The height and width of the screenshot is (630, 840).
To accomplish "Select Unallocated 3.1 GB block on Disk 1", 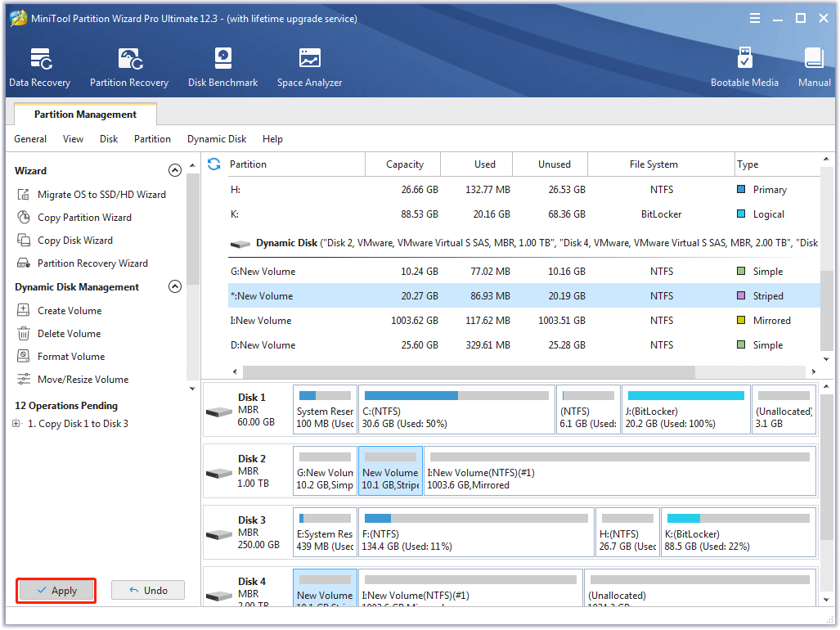I will tap(784, 410).
